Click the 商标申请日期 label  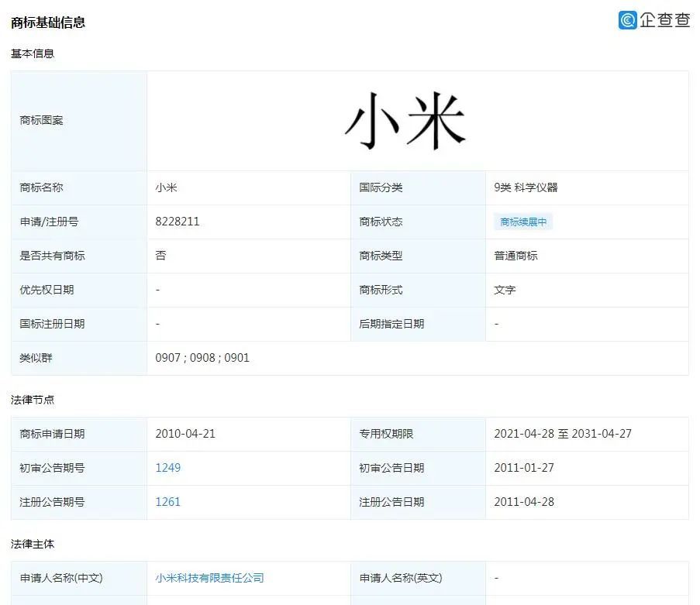pos(52,434)
